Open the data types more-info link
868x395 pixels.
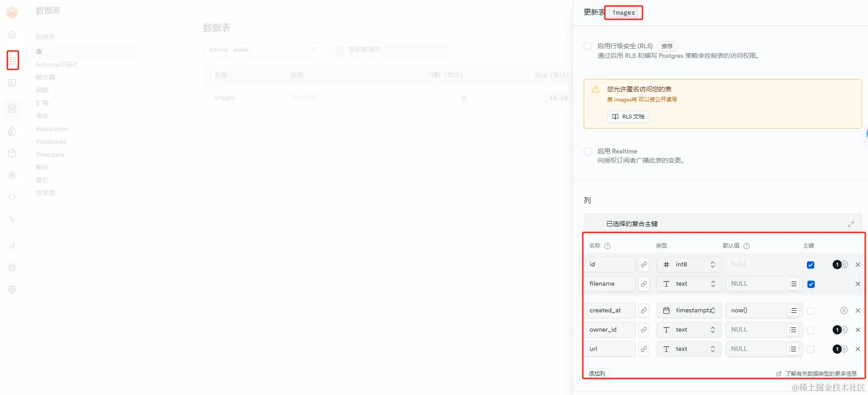tap(817, 374)
